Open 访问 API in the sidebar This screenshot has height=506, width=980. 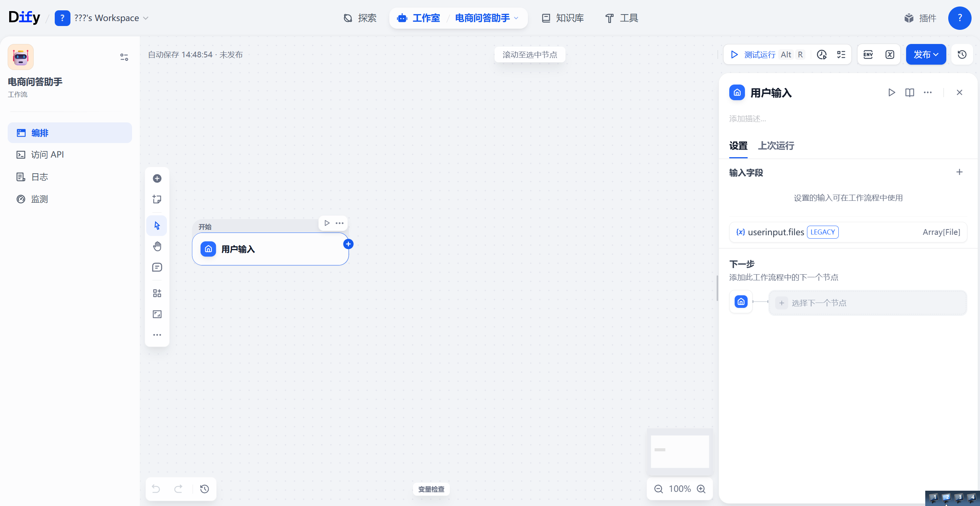pos(70,155)
